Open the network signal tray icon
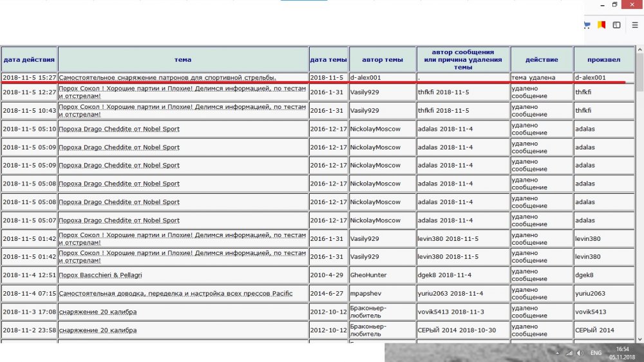 [569, 353]
